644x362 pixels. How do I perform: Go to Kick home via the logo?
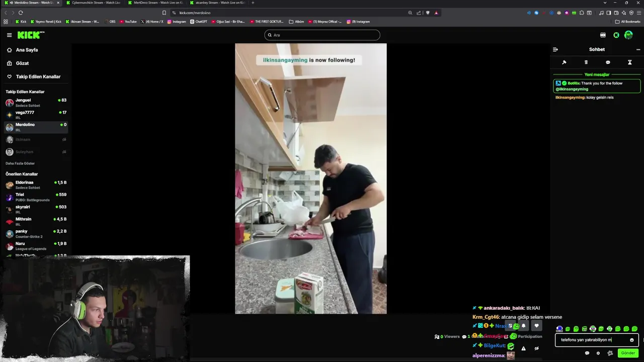[x=31, y=35]
